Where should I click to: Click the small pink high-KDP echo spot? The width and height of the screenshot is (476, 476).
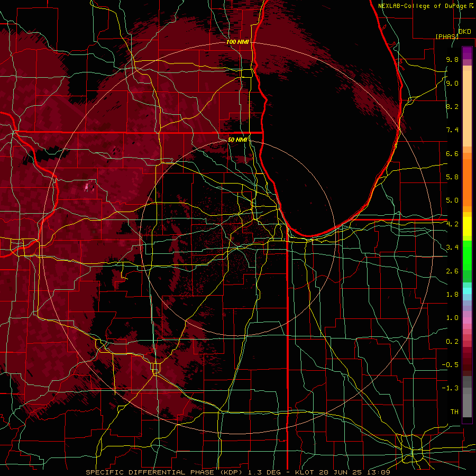(x=88, y=186)
